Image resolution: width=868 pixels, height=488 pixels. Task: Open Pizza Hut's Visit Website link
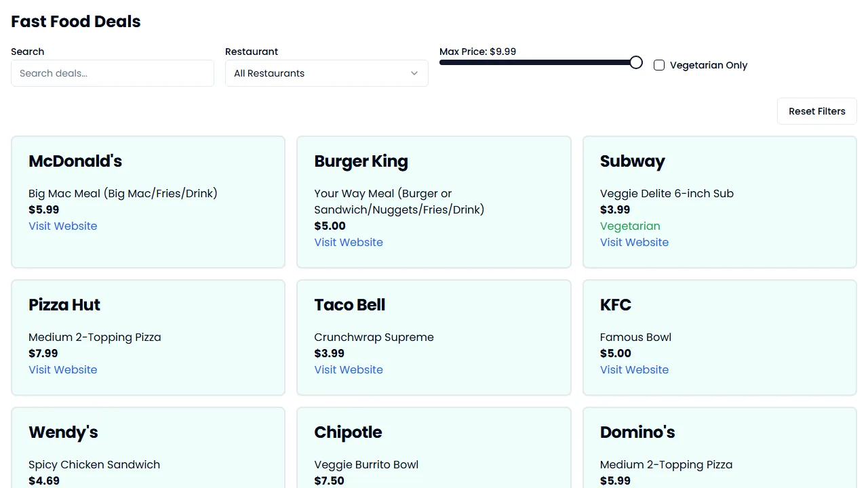pyautogui.click(x=63, y=370)
